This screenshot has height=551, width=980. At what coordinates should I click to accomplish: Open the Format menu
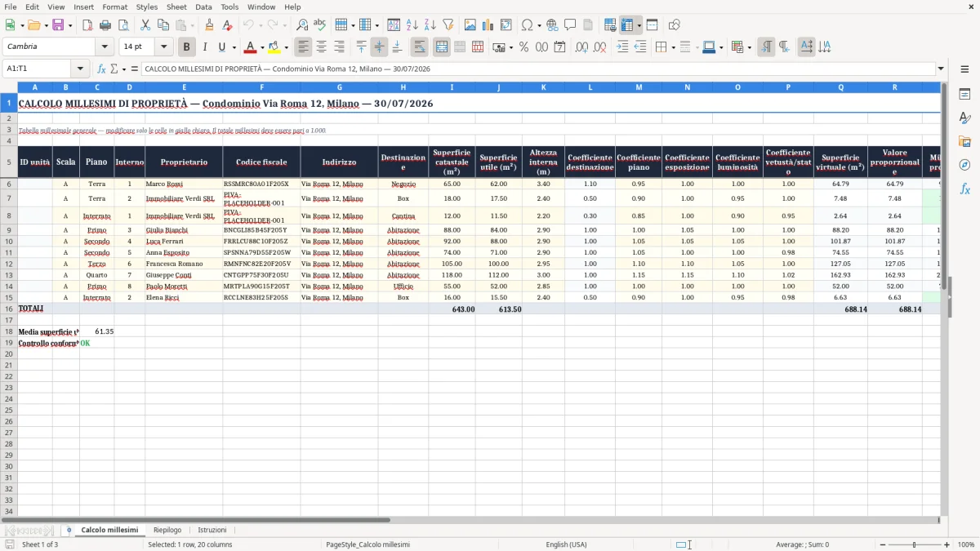[x=114, y=7]
